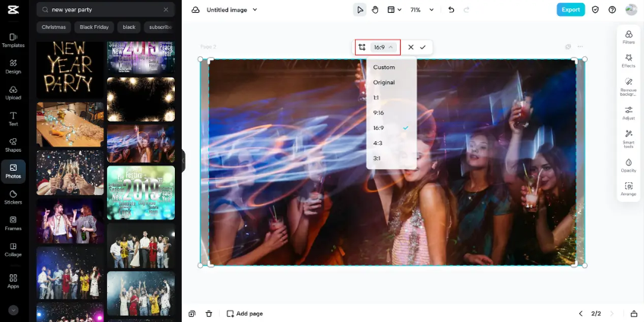644x322 pixels.
Task: Open the 71% zoom level dropdown
Action: coord(422,10)
